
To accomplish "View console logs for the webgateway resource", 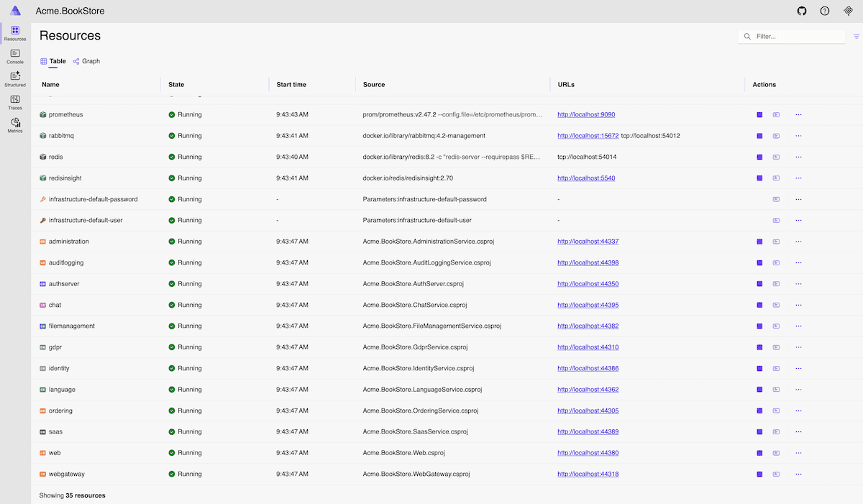I will (759, 474).
